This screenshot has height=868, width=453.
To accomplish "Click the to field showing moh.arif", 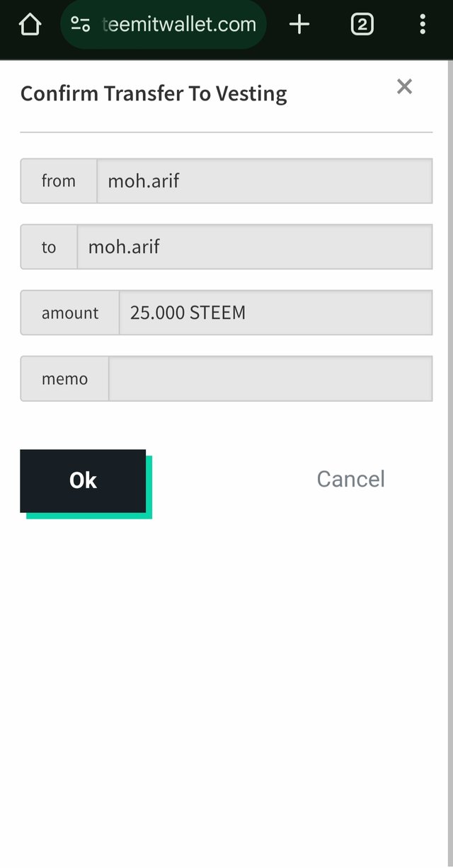I will point(255,247).
